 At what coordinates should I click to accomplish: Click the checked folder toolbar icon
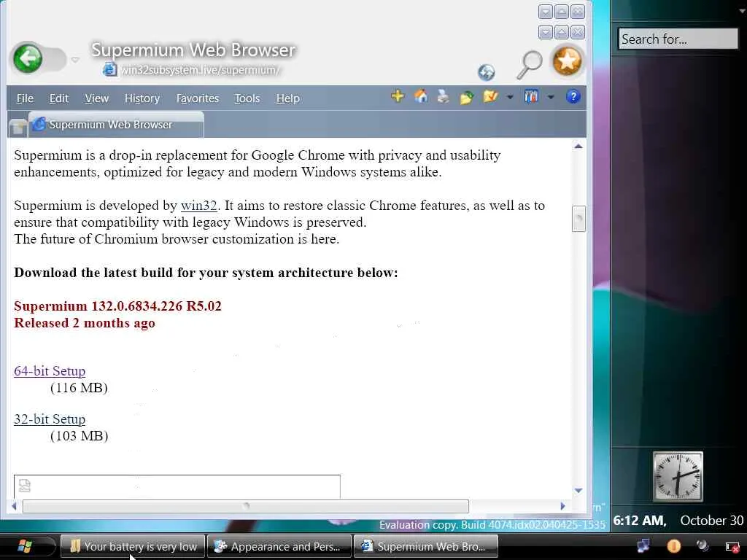(489, 97)
